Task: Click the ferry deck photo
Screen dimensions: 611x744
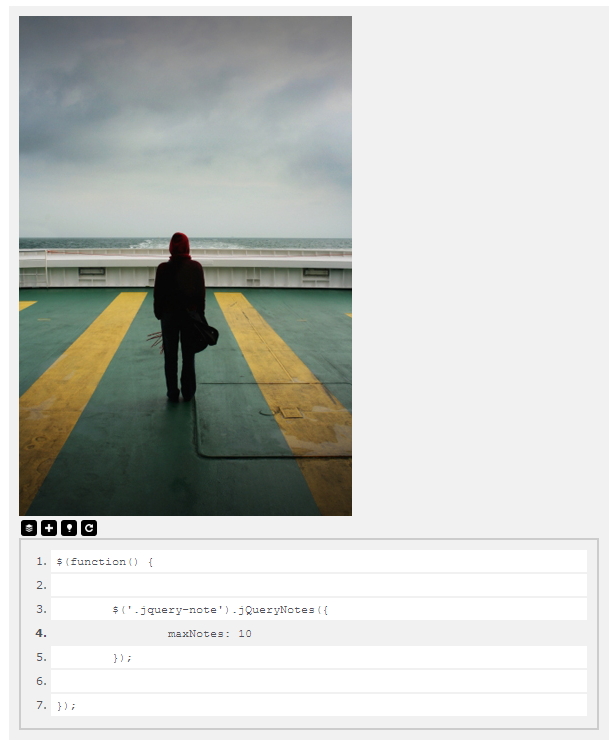Action: (x=185, y=266)
